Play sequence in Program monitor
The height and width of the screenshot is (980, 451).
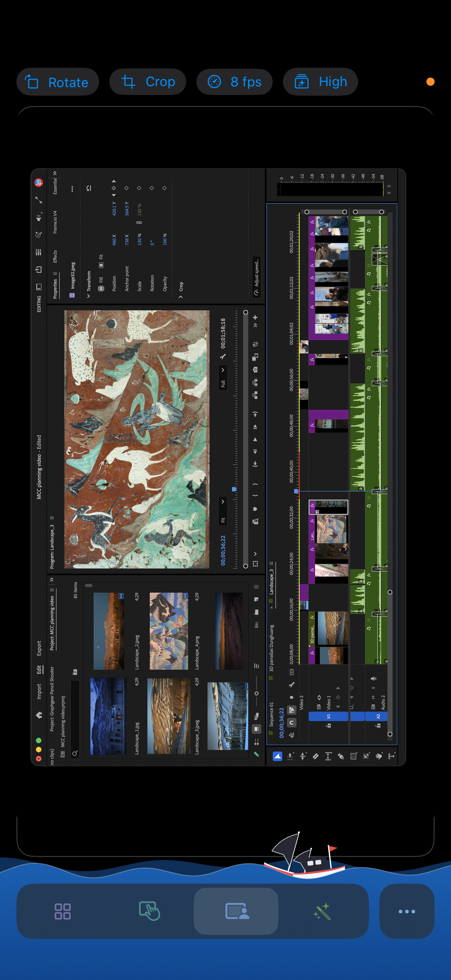255,439
